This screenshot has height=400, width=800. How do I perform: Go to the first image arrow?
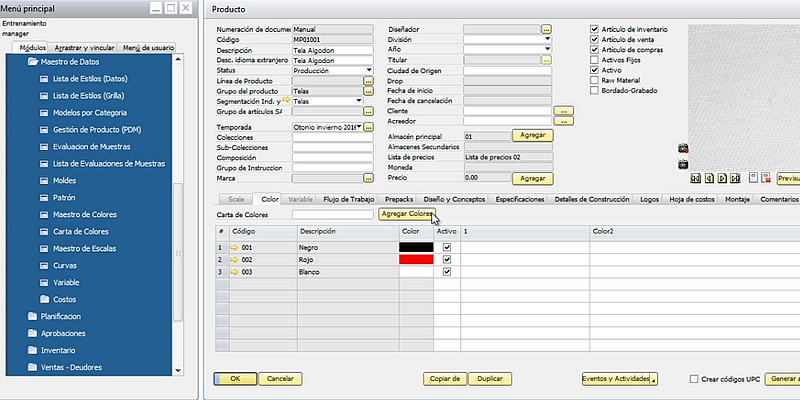click(x=697, y=178)
